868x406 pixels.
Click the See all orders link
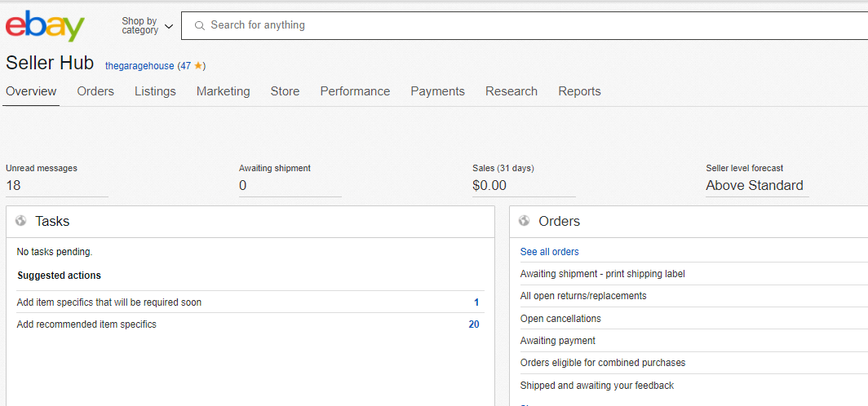click(x=549, y=252)
